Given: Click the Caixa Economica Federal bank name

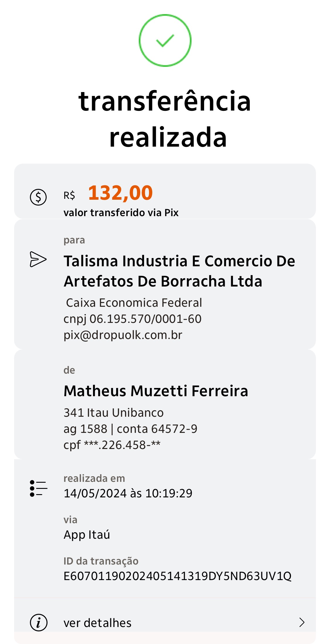Looking at the screenshot, I should click(134, 303).
